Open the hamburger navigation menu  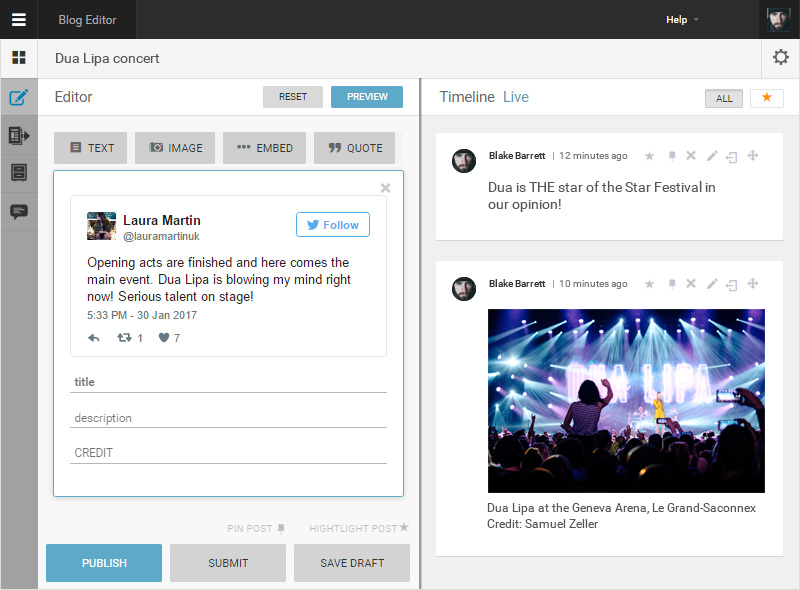(18, 19)
